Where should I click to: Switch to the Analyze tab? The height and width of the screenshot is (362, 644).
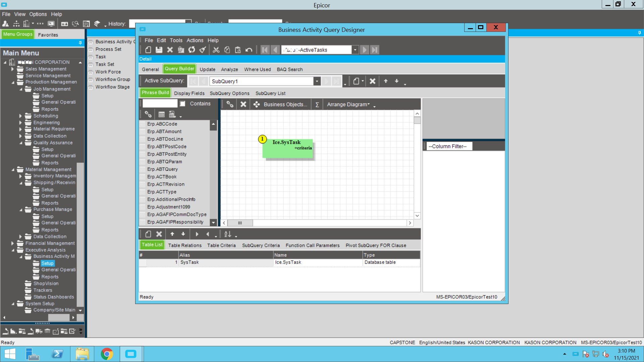[x=229, y=69]
